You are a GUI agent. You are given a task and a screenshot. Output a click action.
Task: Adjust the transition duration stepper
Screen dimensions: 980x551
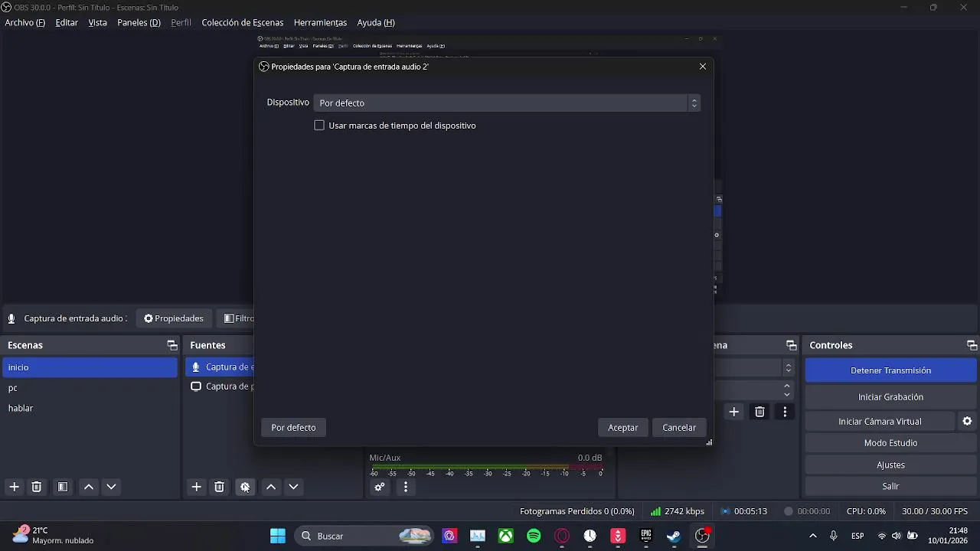point(787,390)
